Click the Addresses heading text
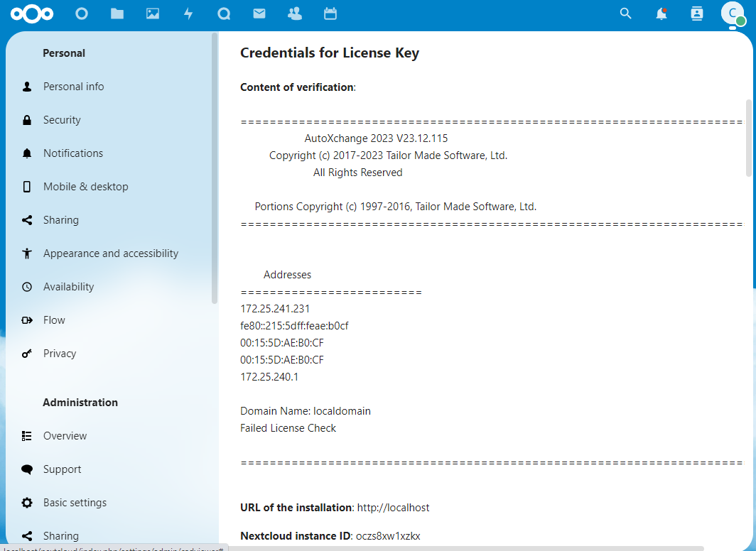Screen dimensions: 756x551 pyautogui.click(x=287, y=275)
